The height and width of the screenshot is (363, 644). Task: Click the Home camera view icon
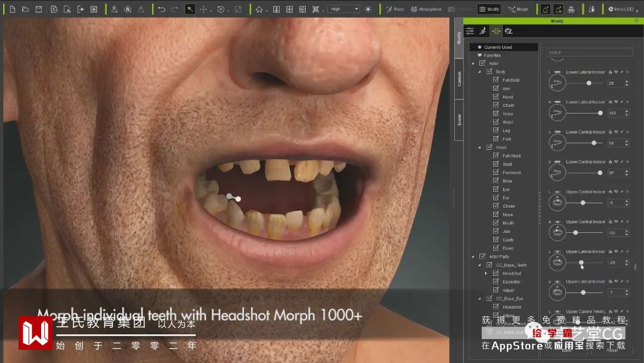click(259, 9)
